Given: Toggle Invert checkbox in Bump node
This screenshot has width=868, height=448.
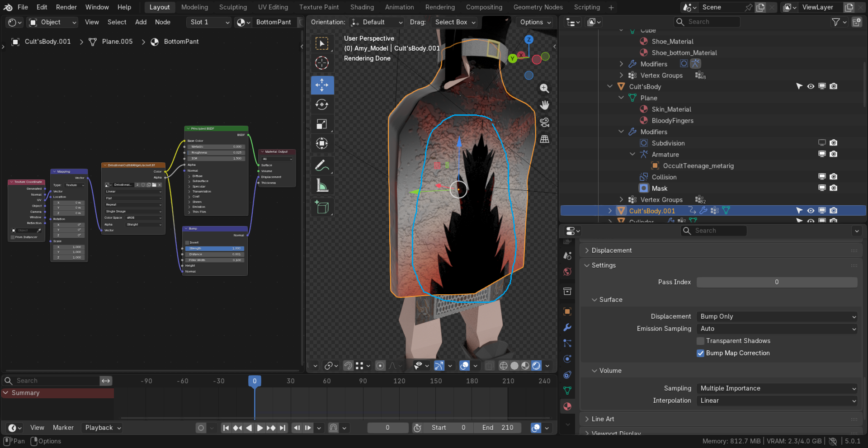Looking at the screenshot, I should 188,243.
